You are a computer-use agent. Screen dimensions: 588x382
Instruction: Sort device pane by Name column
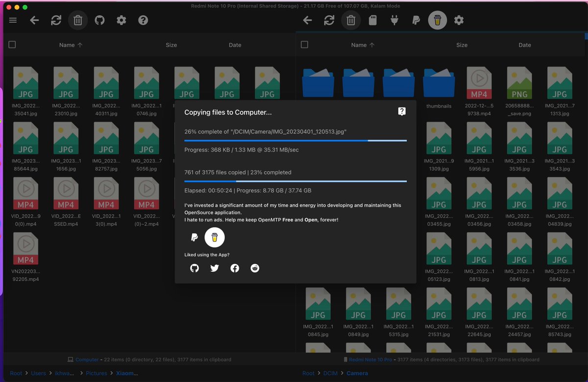363,45
